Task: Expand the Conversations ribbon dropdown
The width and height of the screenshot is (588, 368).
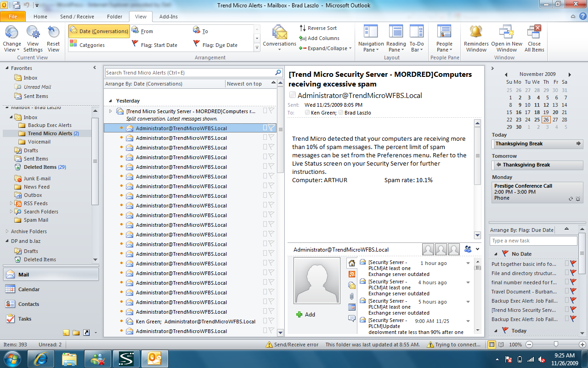Action: [x=279, y=49]
